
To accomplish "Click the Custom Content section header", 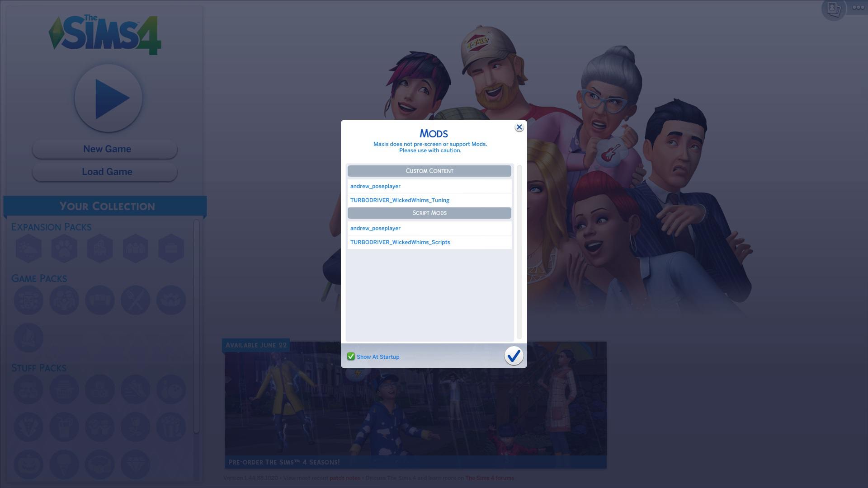I will pyautogui.click(x=429, y=171).
